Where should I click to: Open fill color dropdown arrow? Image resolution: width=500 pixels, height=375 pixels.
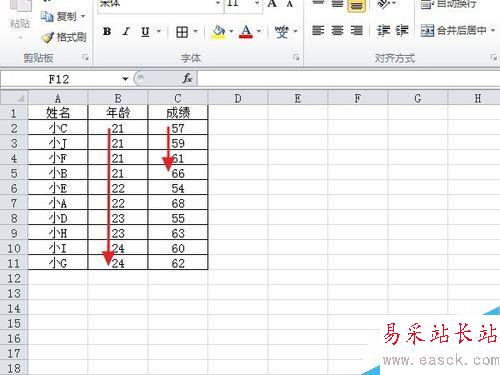coord(231,32)
